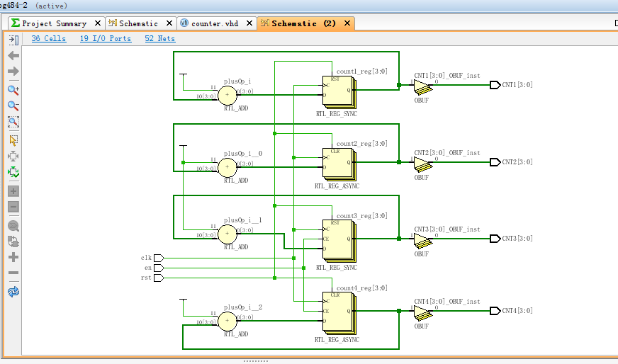Screen dimensions: 618x364
Task: Select the CNT3 OBUF buffer instance
Action: click(422, 241)
